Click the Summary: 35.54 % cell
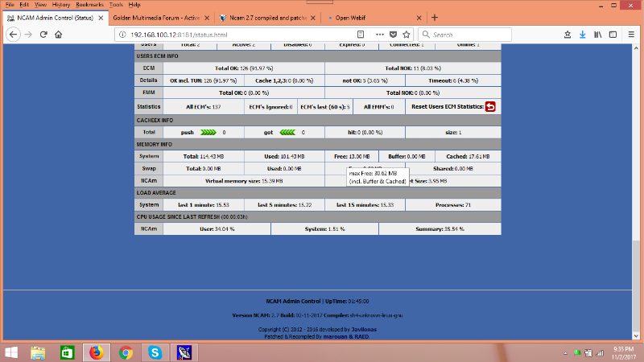 [440, 229]
